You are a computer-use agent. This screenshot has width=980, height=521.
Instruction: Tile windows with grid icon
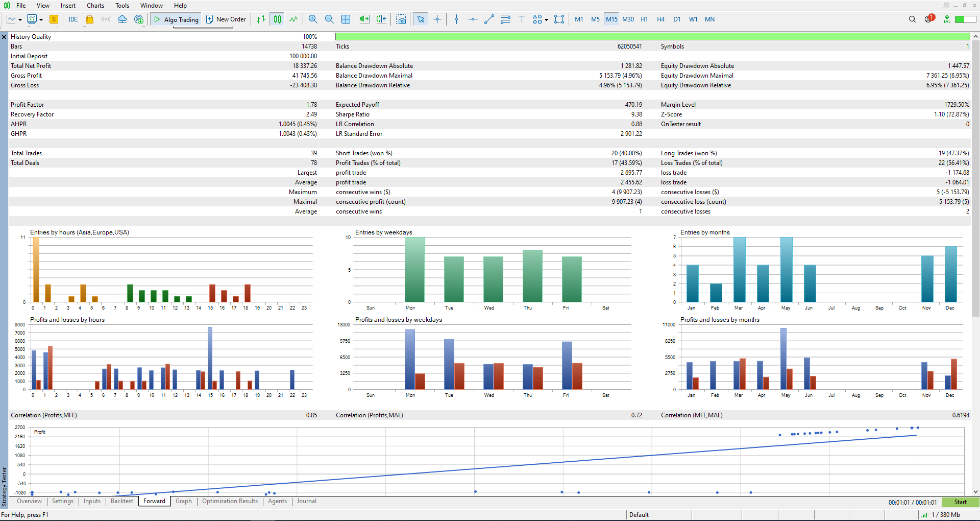point(346,19)
